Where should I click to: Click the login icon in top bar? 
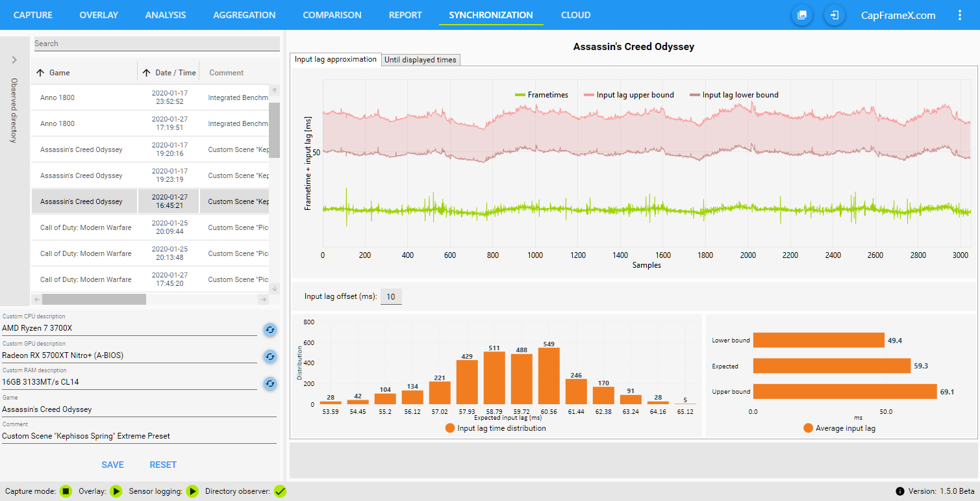click(x=835, y=15)
